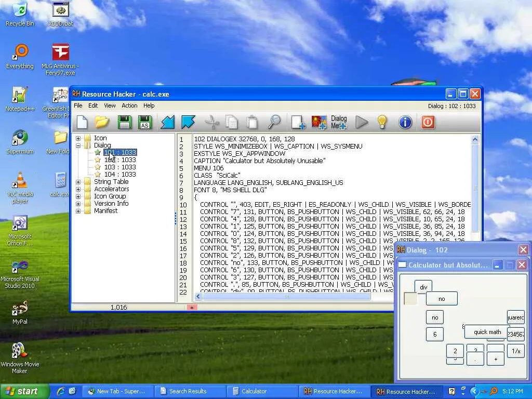Select MLG Antivirus desktop icon
The image size is (532, 399).
click(x=60, y=59)
